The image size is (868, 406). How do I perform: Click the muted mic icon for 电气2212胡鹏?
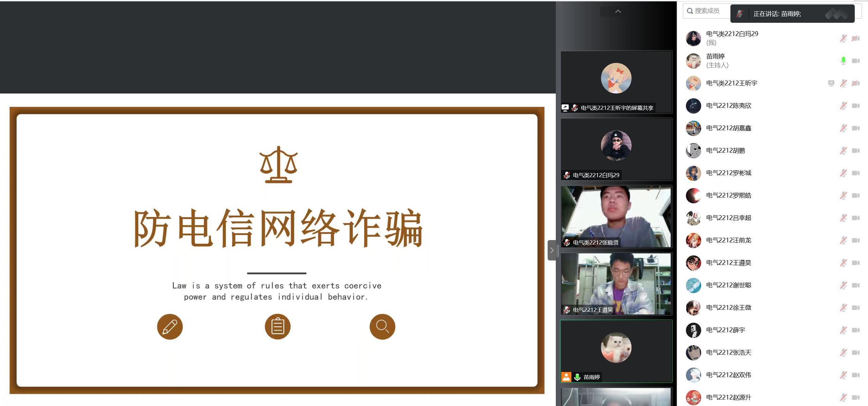[x=843, y=151]
